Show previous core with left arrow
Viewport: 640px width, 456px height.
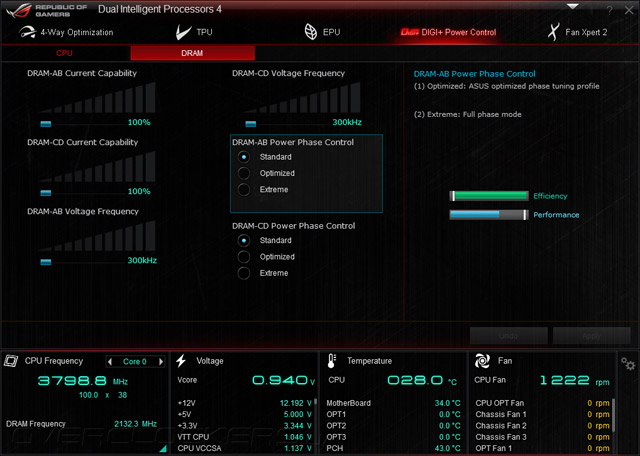tap(109, 361)
